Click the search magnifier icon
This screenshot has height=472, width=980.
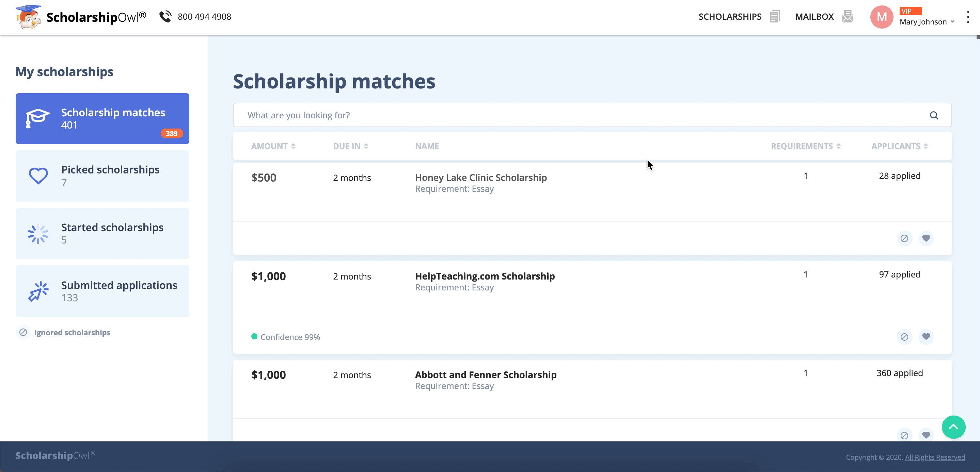934,115
